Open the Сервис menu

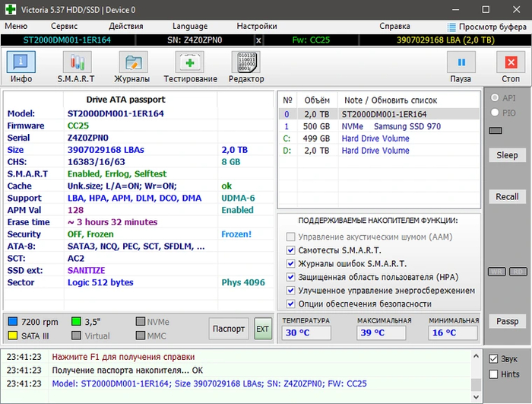(64, 26)
